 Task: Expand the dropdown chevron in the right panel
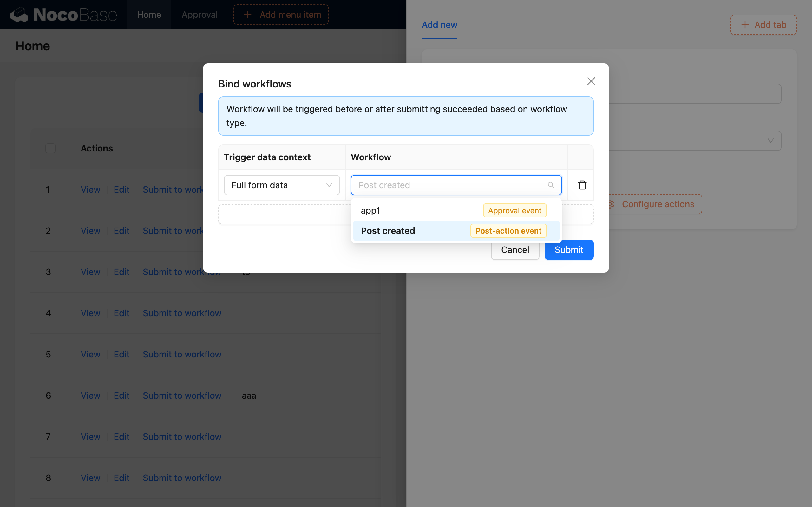pos(770,140)
